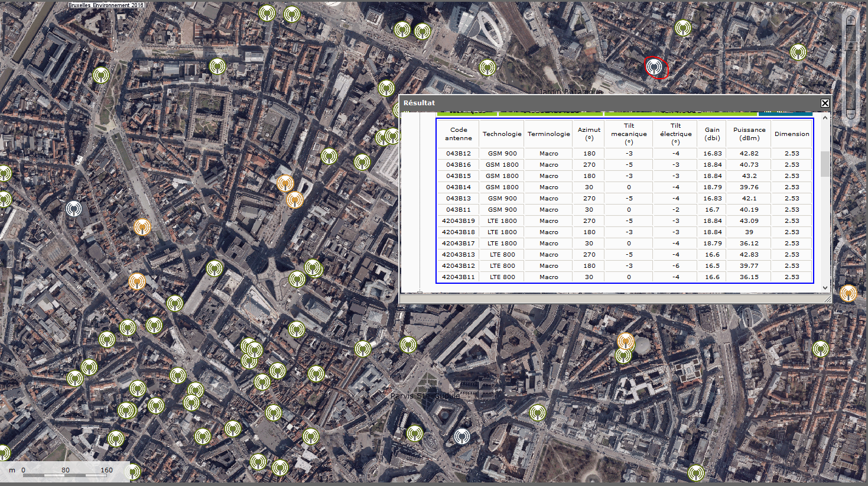Click the power value 42.82
Image resolution: width=868 pixels, height=486 pixels.
(x=749, y=154)
